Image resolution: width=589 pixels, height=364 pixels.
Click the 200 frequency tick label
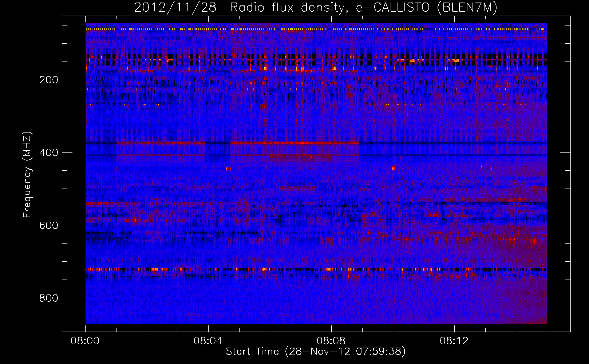point(49,80)
